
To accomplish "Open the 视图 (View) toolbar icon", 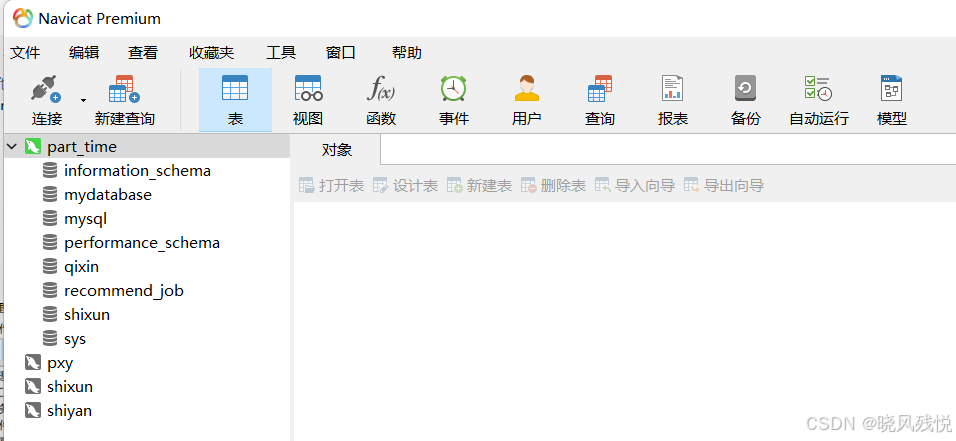I will tap(309, 88).
